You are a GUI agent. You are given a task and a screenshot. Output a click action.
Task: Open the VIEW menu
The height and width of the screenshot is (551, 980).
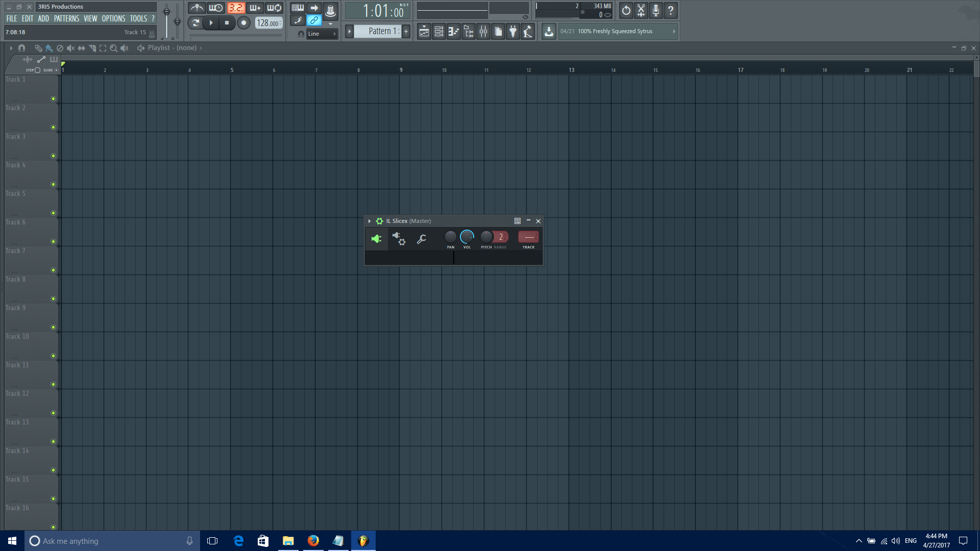coord(90,19)
